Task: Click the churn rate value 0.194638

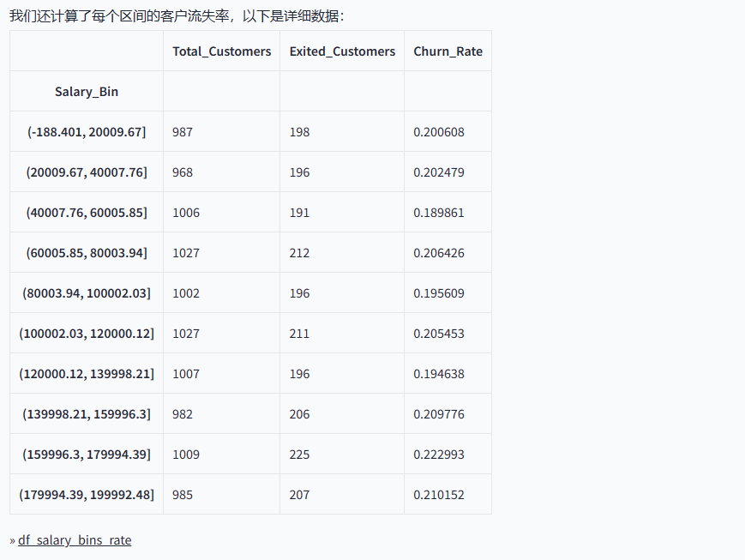Action: pyautogui.click(x=439, y=374)
